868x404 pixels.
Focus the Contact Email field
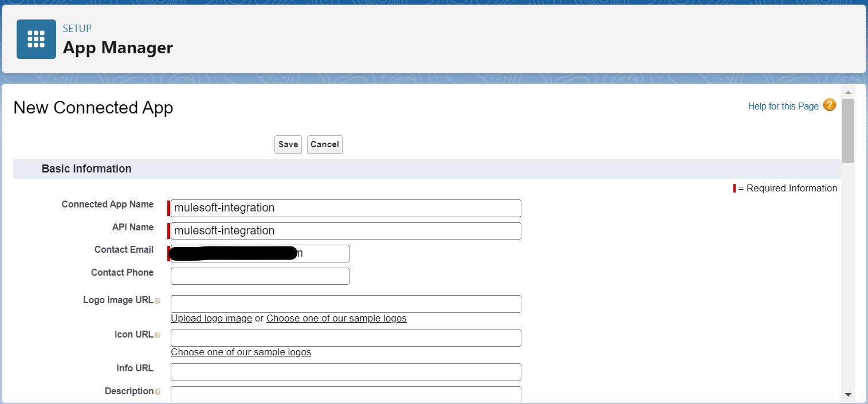(x=260, y=253)
